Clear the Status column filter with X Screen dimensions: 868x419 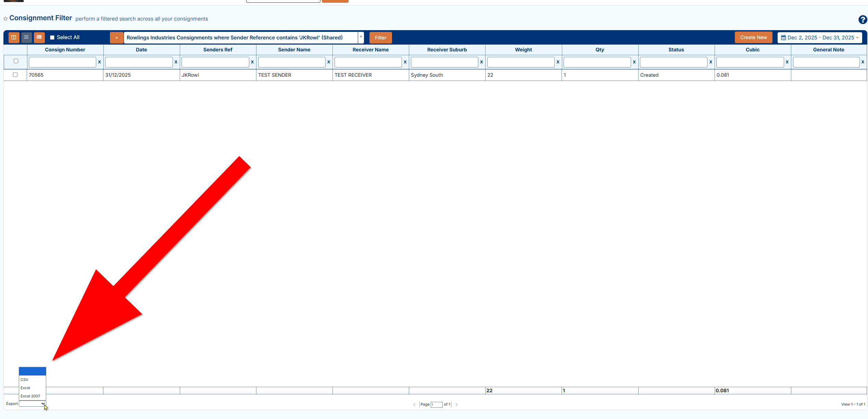click(711, 62)
